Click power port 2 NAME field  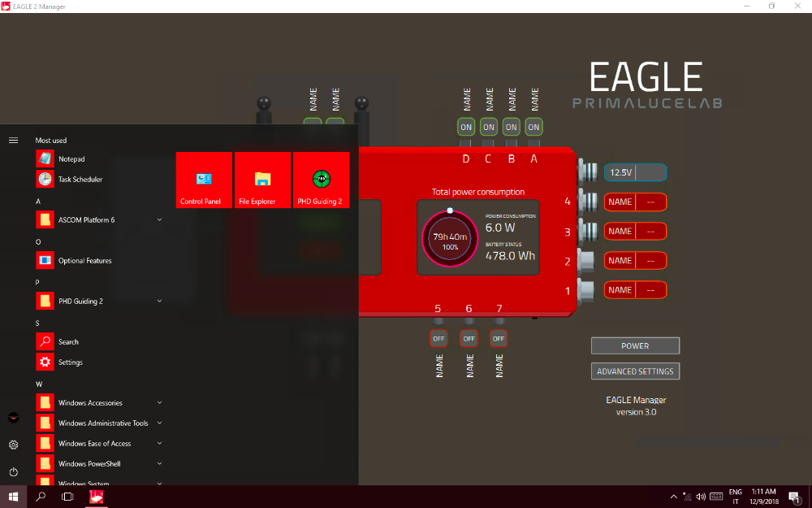[636, 261]
